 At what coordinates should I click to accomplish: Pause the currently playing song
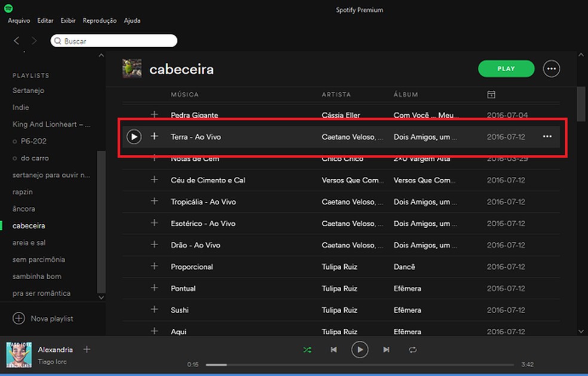click(360, 350)
